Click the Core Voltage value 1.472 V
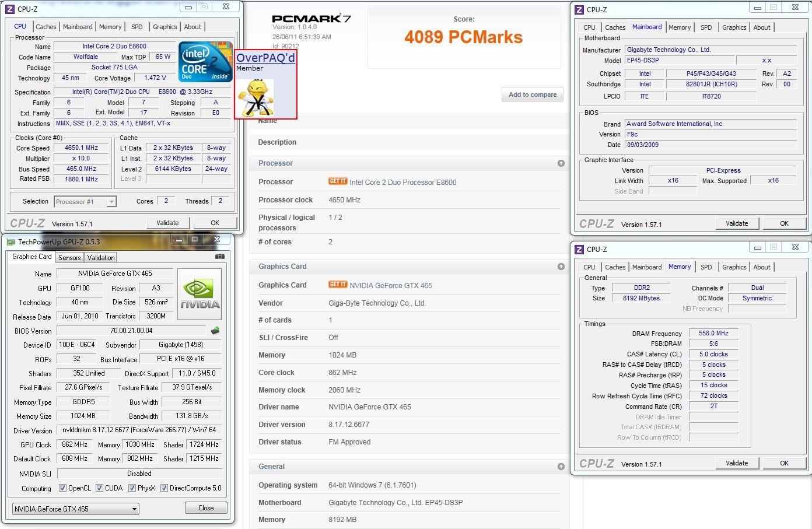 click(155, 78)
